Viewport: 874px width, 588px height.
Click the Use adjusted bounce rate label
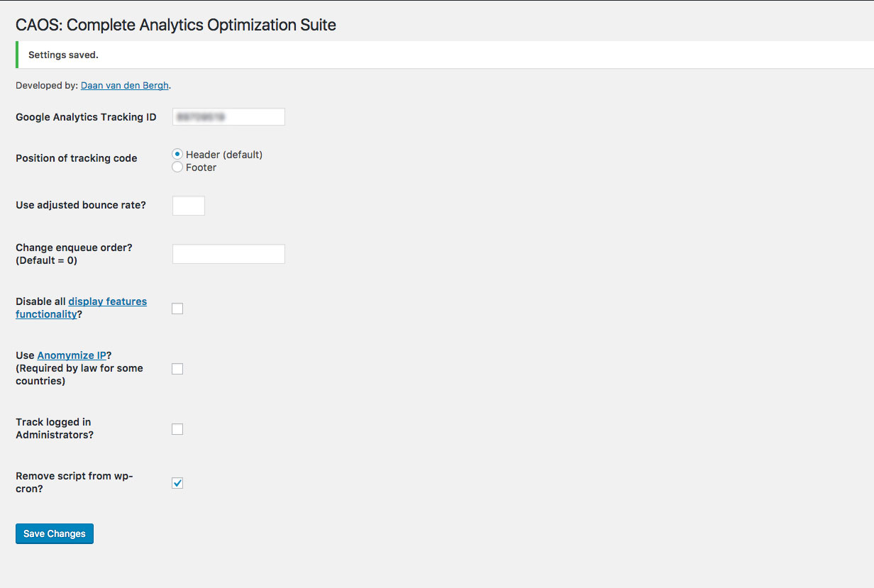[80, 205]
